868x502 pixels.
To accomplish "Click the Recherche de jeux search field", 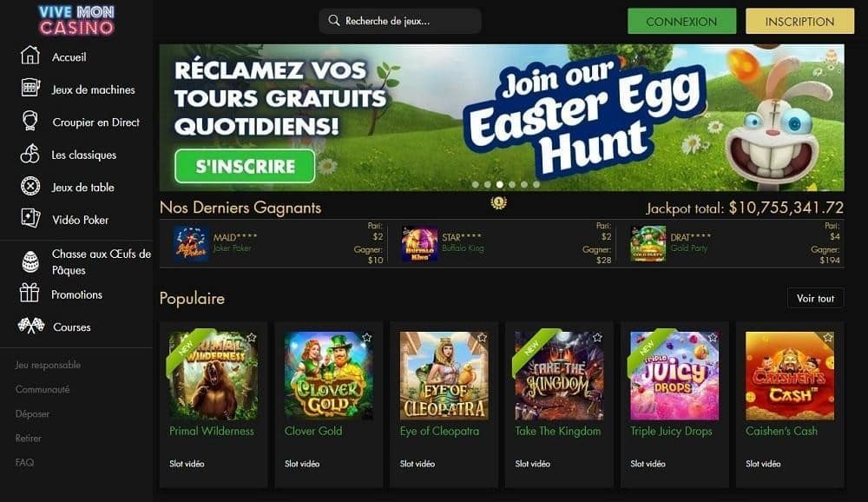I will click(x=399, y=21).
